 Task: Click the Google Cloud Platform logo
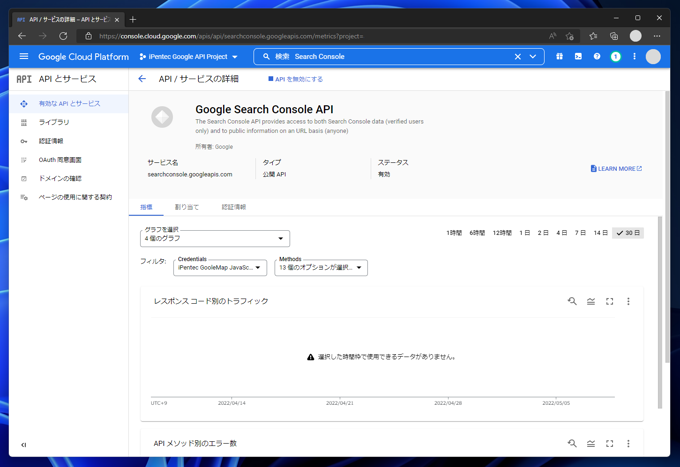[83, 57]
